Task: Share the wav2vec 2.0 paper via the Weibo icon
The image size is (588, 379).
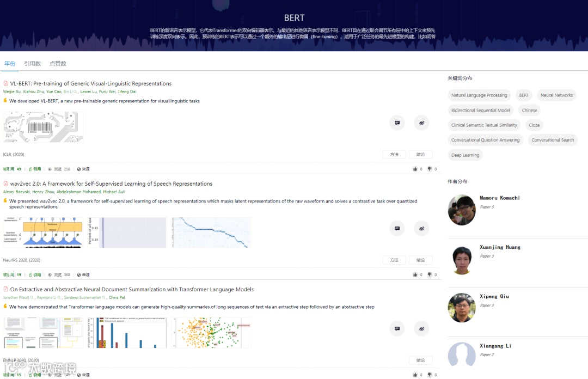Action: [x=421, y=228]
